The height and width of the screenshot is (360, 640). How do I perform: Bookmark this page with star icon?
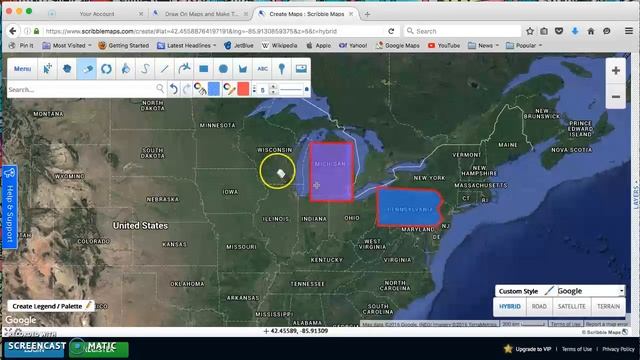pyautogui.click(x=530, y=31)
